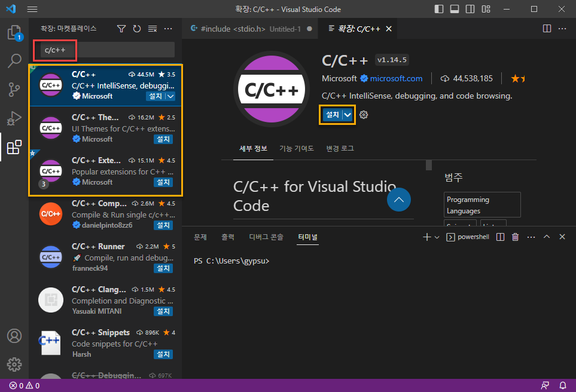
Task: Kill terminal with trash icon
Action: (x=516, y=237)
